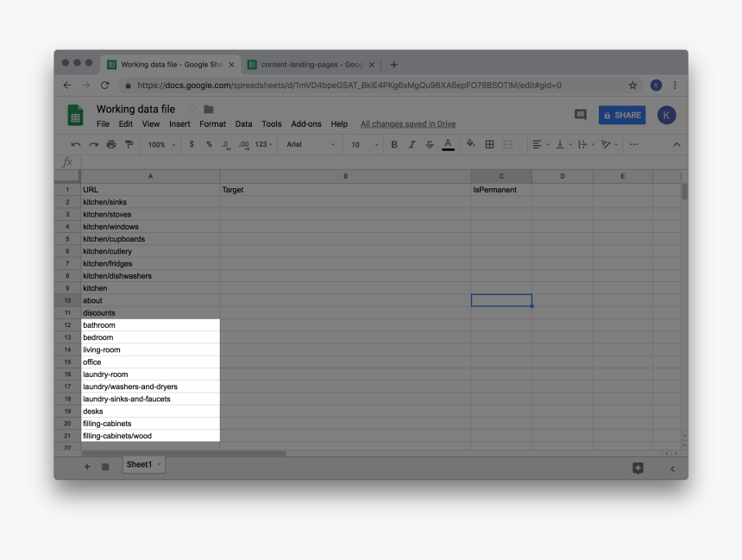Open the All sheets list icon
Viewport: 742px width, 560px height.
(105, 467)
